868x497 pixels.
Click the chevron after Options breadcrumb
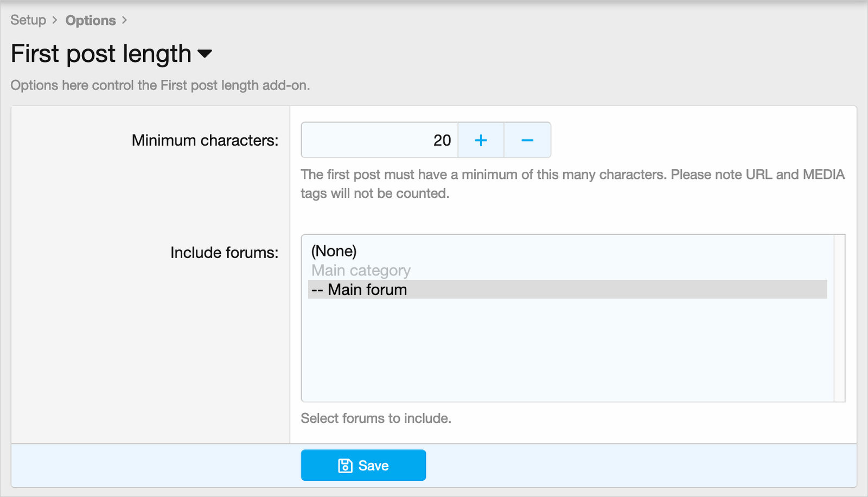click(x=124, y=20)
